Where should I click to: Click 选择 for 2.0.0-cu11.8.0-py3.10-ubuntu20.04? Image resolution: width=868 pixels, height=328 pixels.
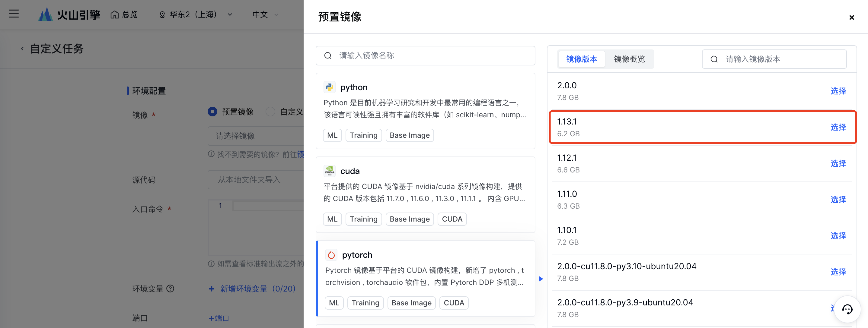click(x=838, y=272)
